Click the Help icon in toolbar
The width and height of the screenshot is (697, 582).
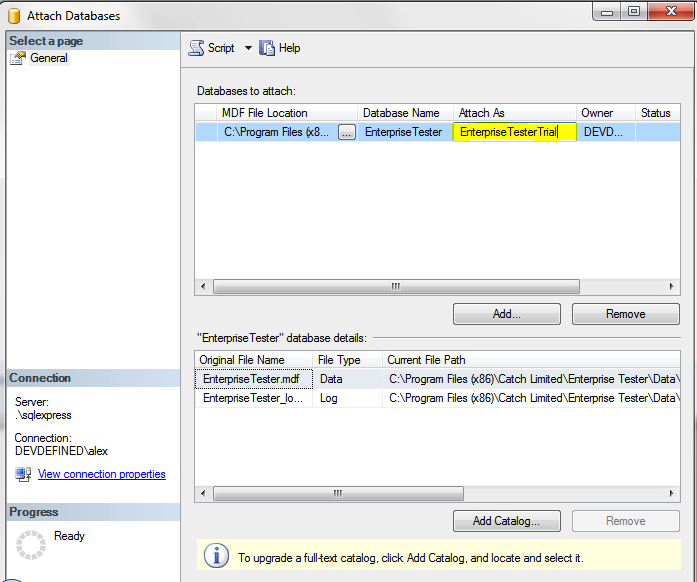(x=267, y=48)
